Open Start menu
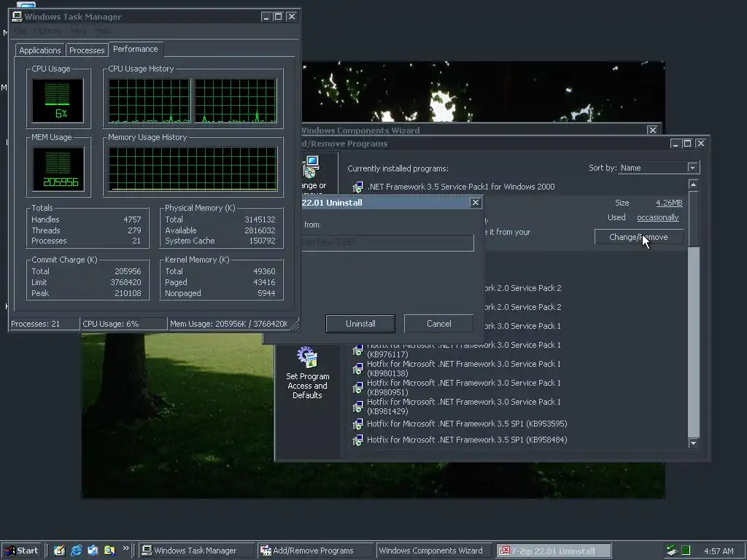Screen dimensions: 747x560 click(x=22, y=551)
